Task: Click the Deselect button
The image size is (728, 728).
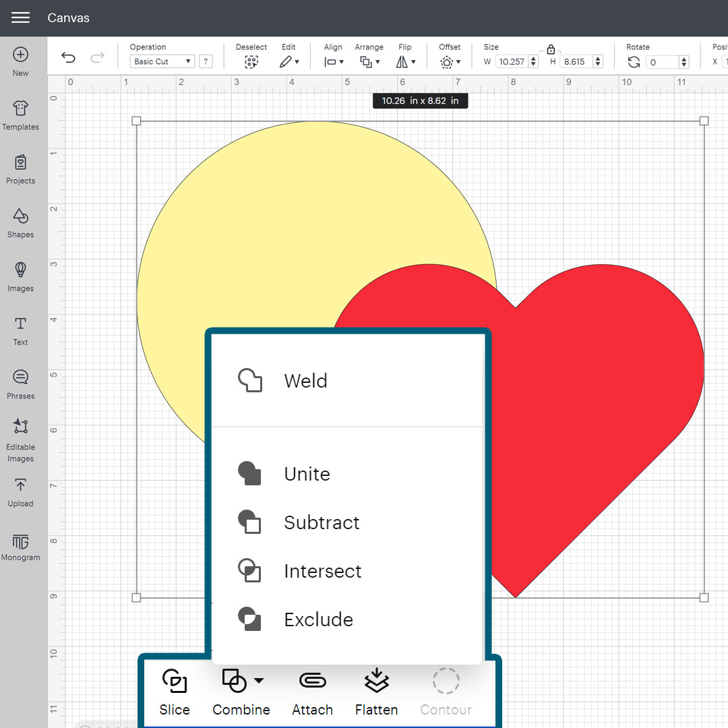Action: pyautogui.click(x=251, y=61)
